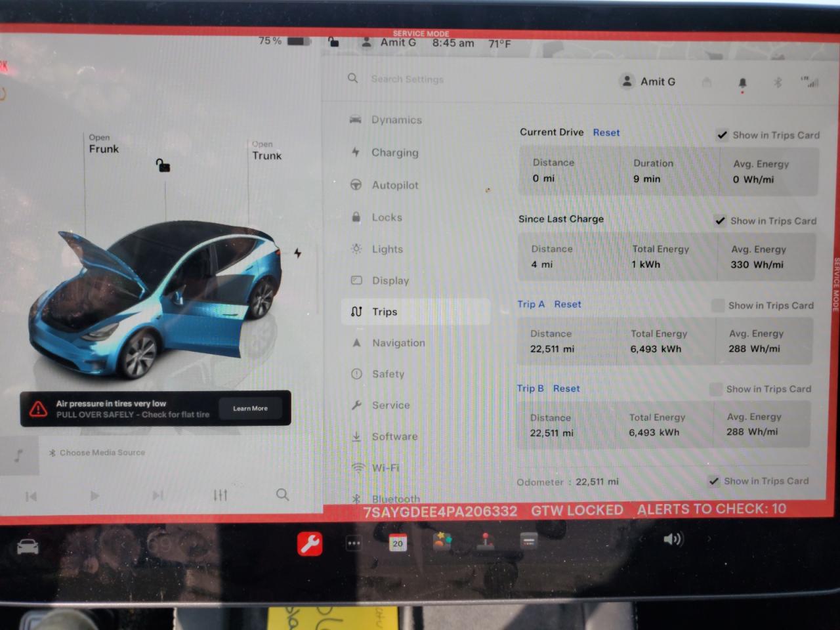
Task: Toggle Odometer Show in Trips Card checkbox
Action: [714, 481]
